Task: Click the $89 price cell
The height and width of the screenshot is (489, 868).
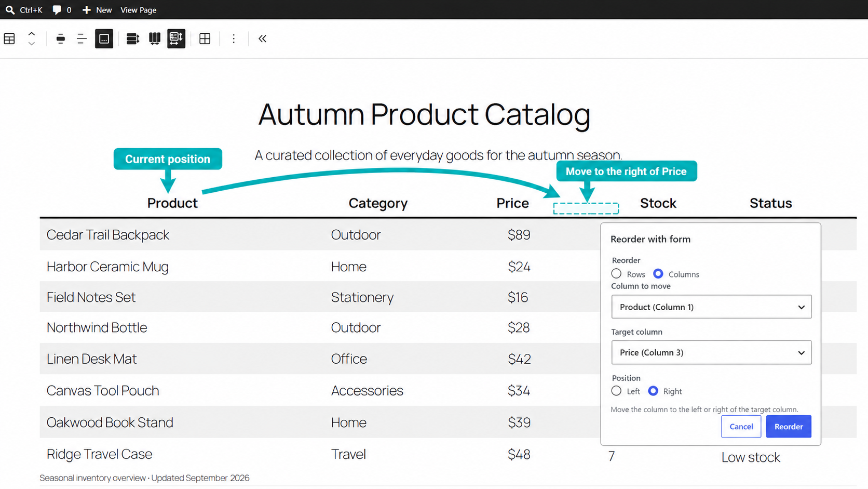Action: tap(519, 235)
